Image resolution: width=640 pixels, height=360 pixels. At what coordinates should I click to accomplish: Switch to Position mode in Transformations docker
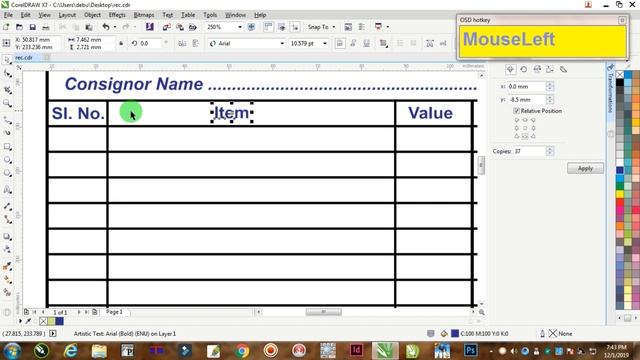tap(510, 69)
